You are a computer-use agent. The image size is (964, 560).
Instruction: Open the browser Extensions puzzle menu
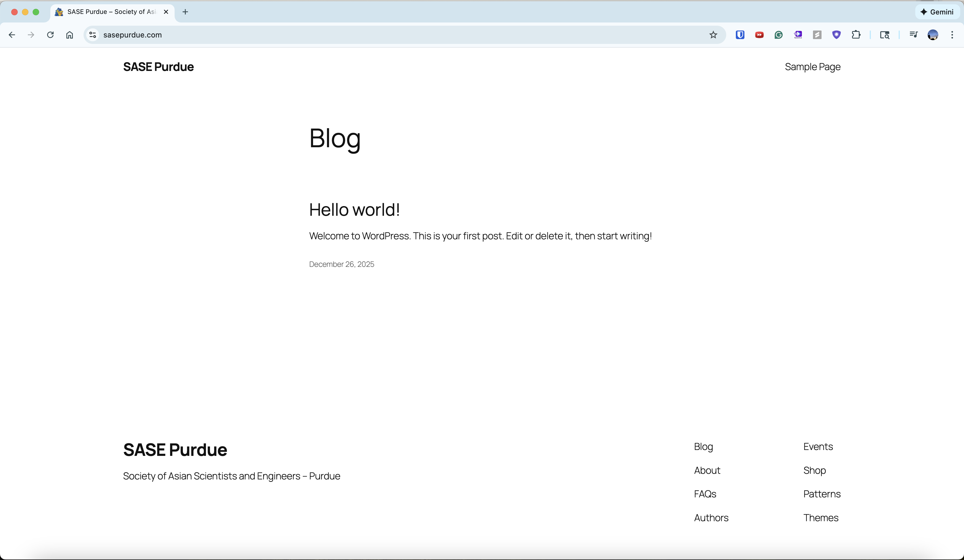[x=856, y=35]
